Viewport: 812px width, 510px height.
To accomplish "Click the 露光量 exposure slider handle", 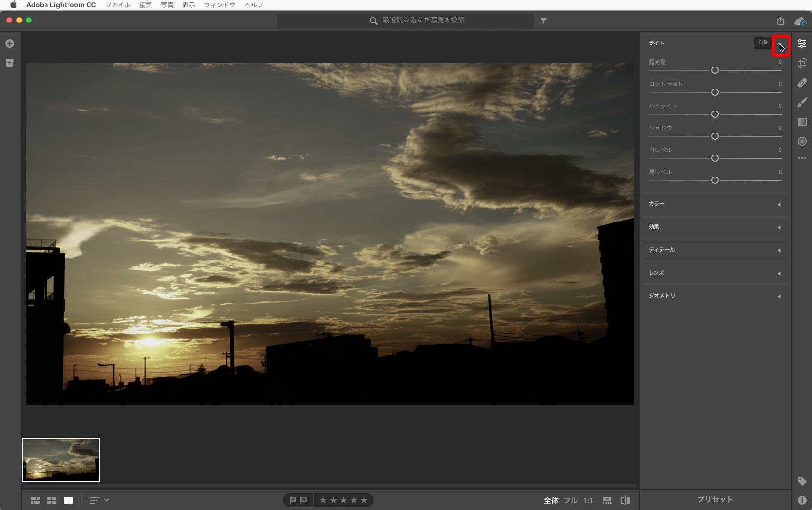I will click(x=715, y=70).
